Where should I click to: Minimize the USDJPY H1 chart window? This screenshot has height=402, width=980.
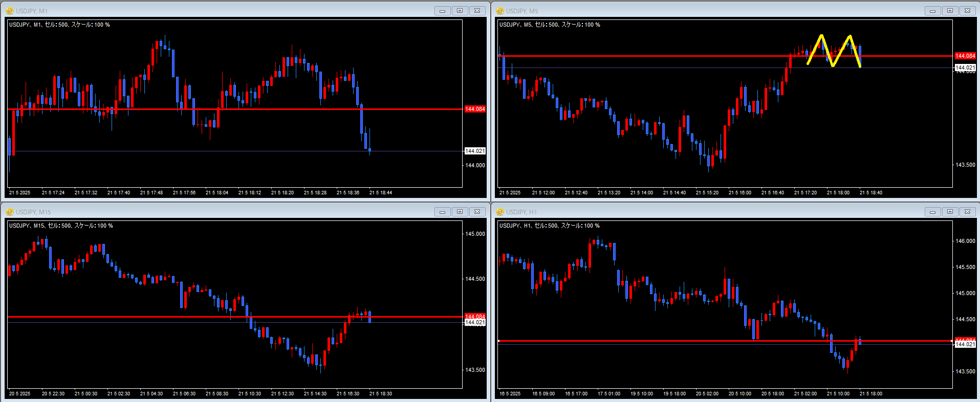click(x=933, y=212)
